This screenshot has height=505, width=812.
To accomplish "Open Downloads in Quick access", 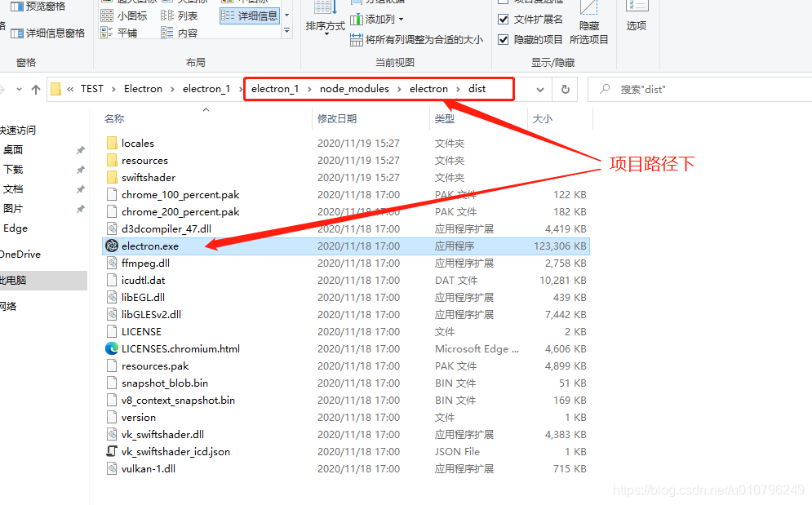I will [x=13, y=170].
